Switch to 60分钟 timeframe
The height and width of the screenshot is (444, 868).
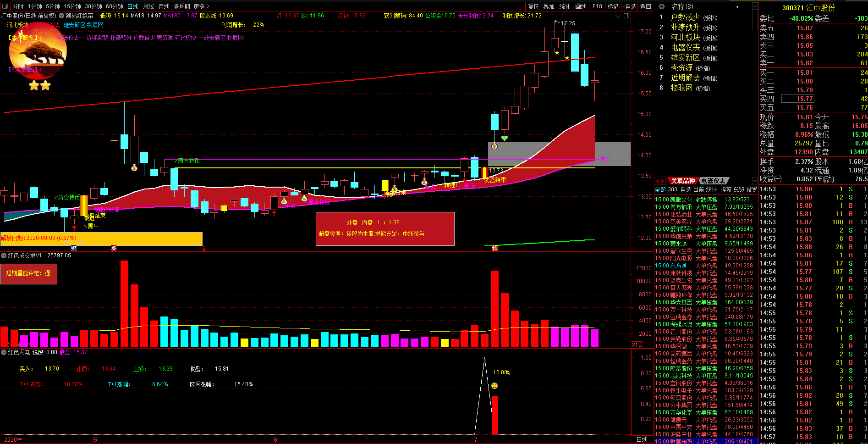114,6
